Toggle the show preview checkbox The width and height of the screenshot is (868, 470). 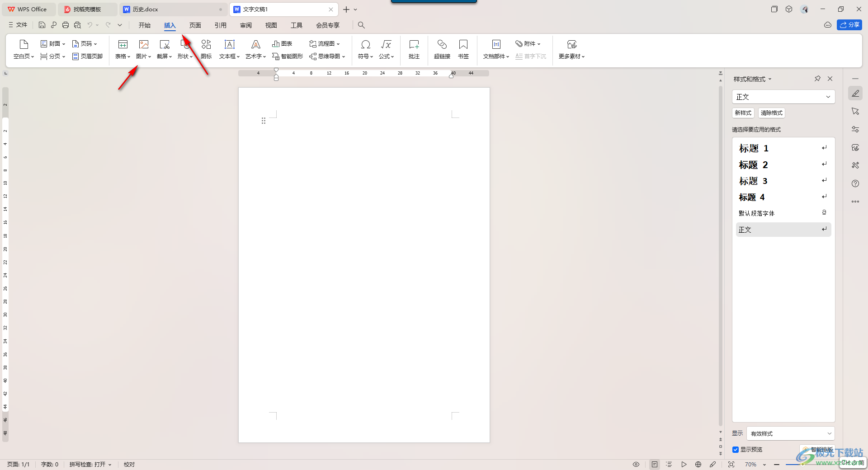(736, 450)
